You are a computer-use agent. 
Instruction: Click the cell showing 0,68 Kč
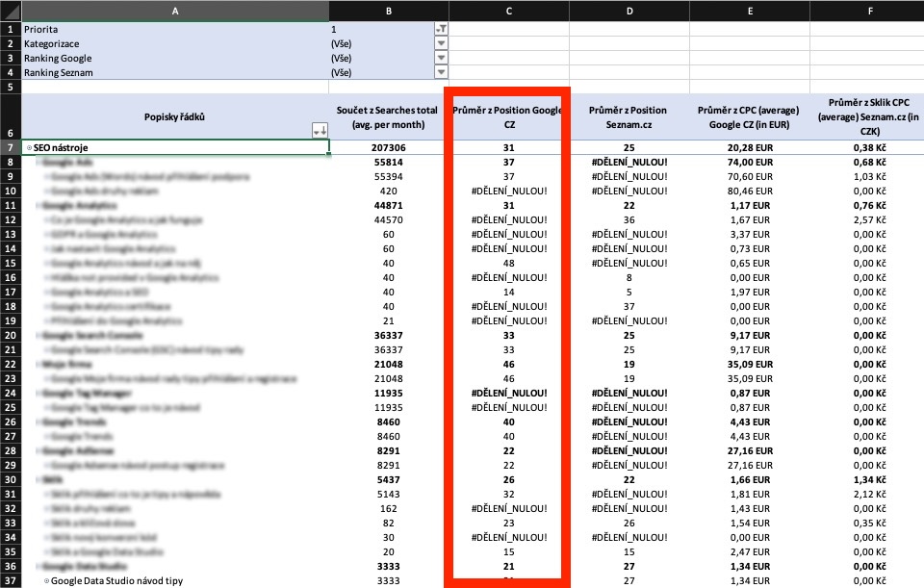pyautogui.click(x=867, y=162)
